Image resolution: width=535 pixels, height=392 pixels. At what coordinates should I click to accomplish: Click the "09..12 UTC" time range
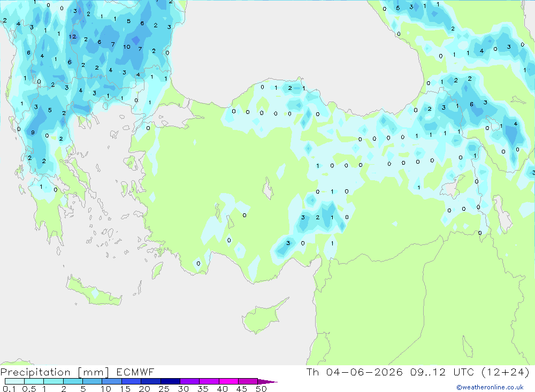(x=442, y=372)
